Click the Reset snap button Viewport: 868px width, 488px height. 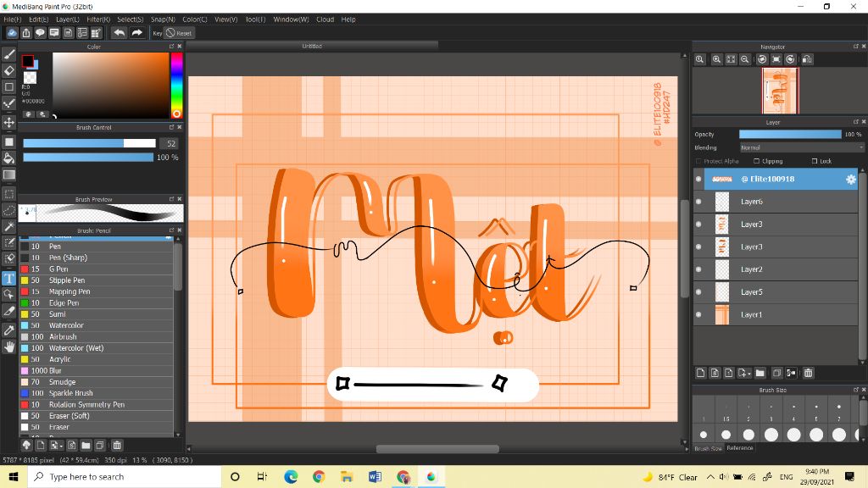[179, 33]
